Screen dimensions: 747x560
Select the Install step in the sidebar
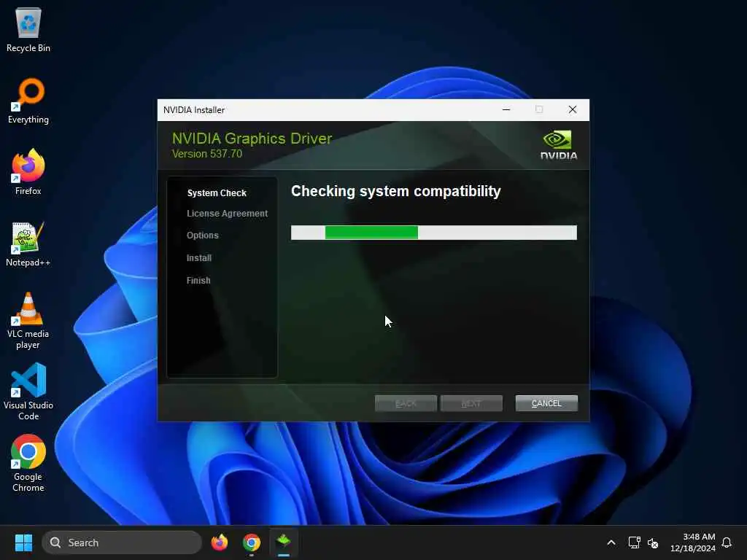click(199, 257)
